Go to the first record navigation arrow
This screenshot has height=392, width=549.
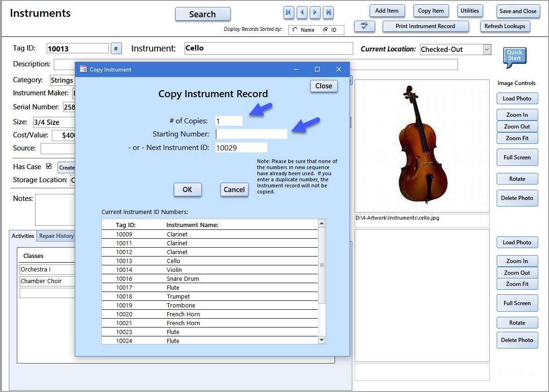289,12
